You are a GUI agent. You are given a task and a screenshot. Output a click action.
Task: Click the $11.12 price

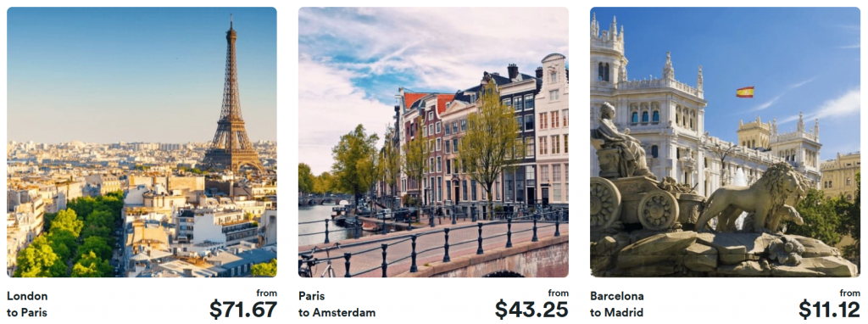tap(829, 310)
